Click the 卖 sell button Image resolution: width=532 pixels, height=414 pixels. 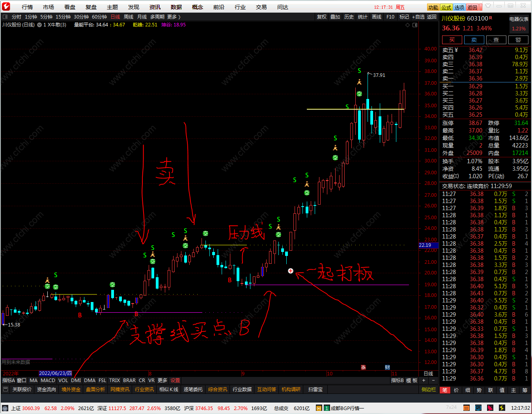[x=474, y=40]
